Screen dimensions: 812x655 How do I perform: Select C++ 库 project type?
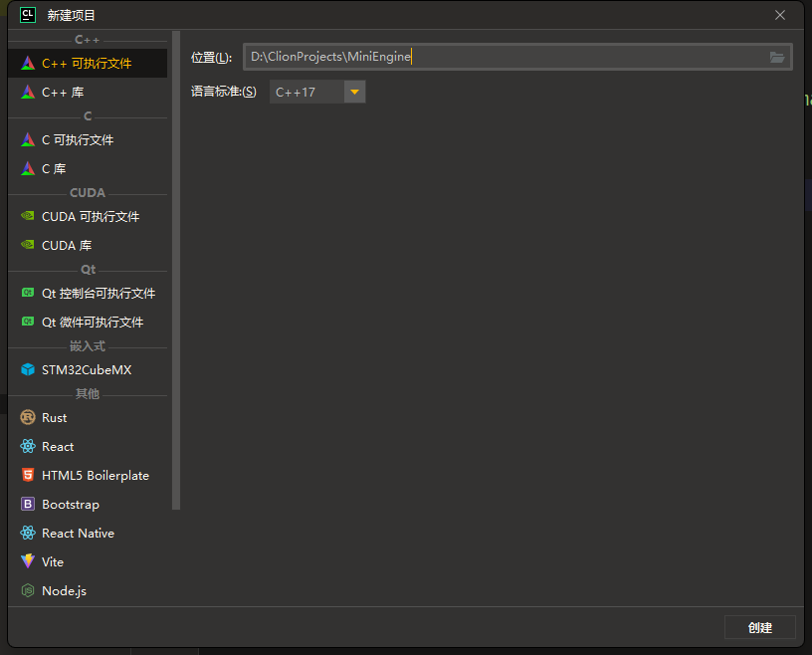pyautogui.click(x=88, y=93)
